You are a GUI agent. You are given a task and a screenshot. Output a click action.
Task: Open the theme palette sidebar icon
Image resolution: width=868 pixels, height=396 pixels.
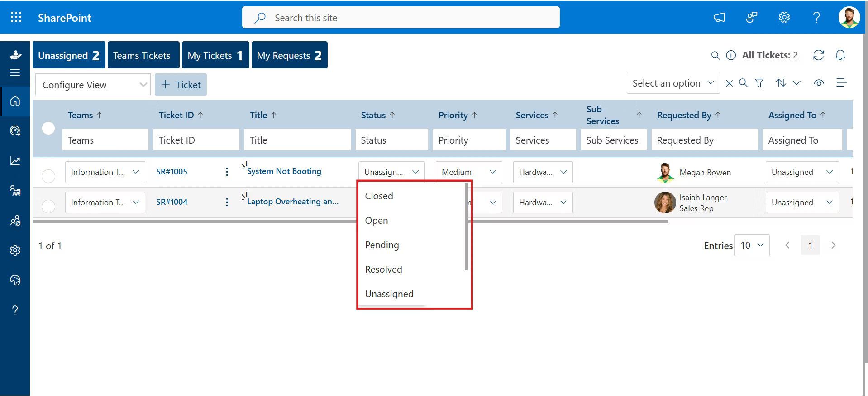click(15, 280)
